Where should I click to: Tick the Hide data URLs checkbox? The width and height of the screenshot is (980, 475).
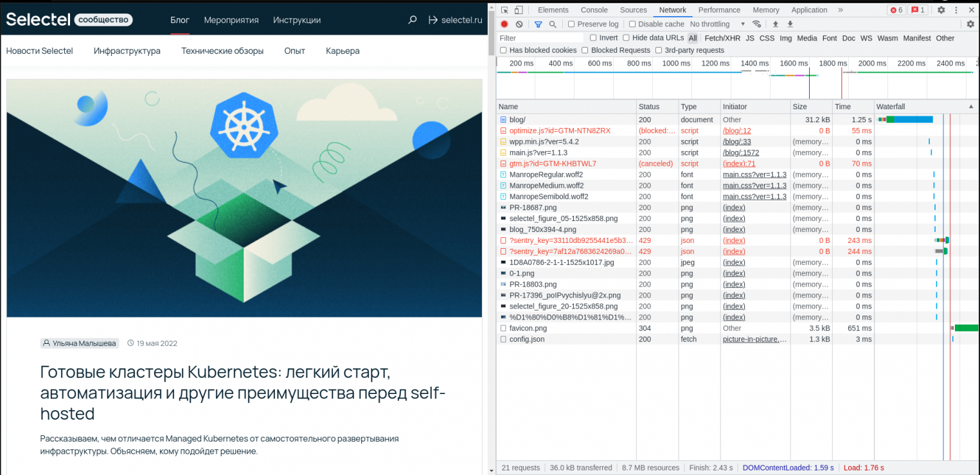(x=627, y=38)
